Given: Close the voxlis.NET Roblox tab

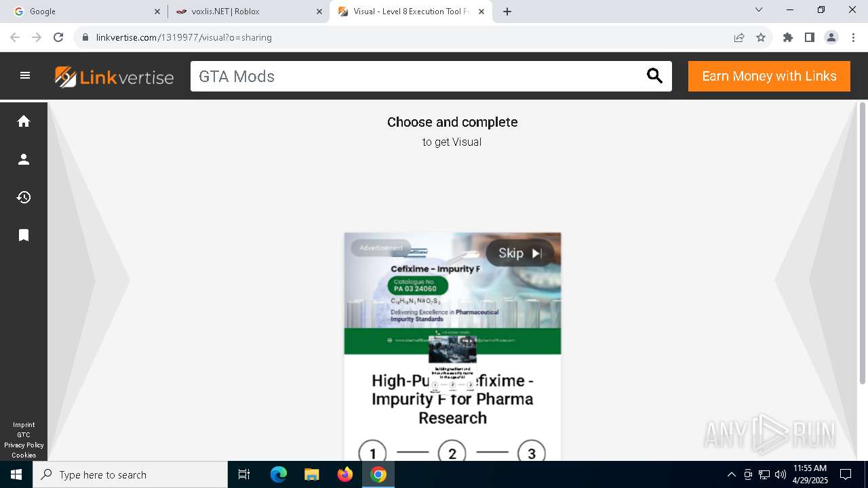Looking at the screenshot, I should coord(319,12).
